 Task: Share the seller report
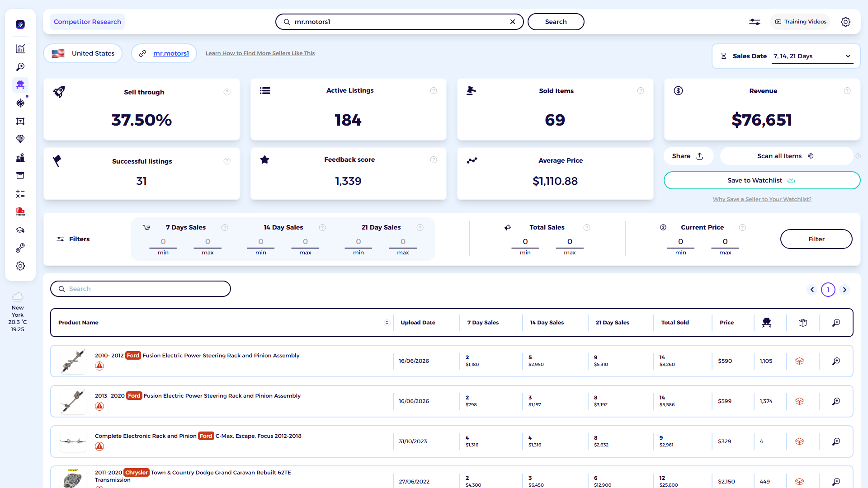688,156
